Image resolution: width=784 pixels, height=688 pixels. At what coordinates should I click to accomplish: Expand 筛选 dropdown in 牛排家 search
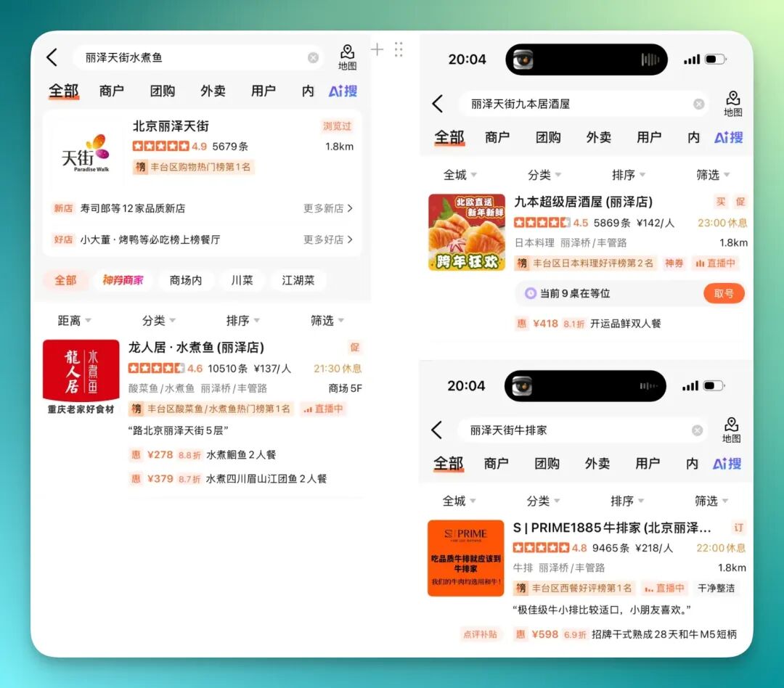[711, 501]
